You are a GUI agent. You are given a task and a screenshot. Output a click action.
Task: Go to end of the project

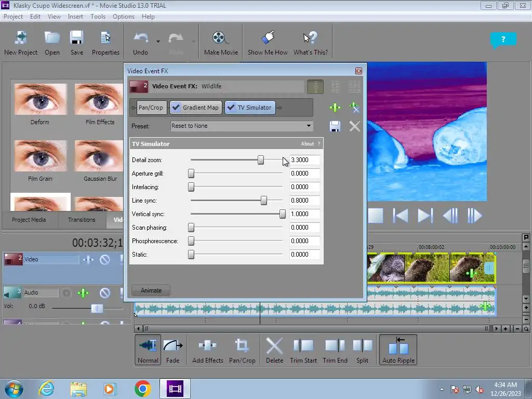[425, 216]
